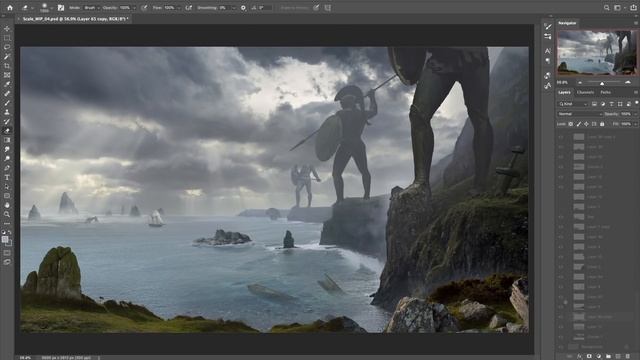Open the search icon at top right

(x=607, y=7)
